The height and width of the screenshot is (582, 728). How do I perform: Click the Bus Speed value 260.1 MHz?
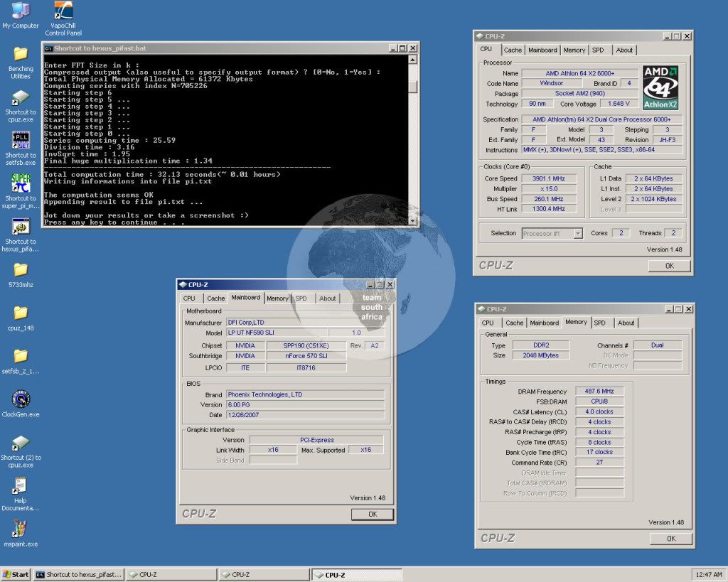548,199
